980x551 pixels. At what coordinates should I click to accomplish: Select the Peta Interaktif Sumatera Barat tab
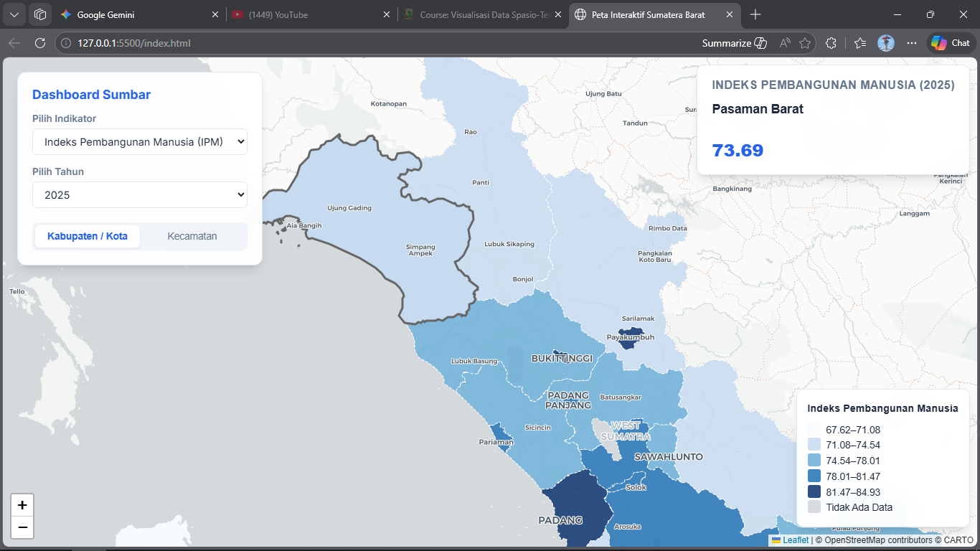654,14
